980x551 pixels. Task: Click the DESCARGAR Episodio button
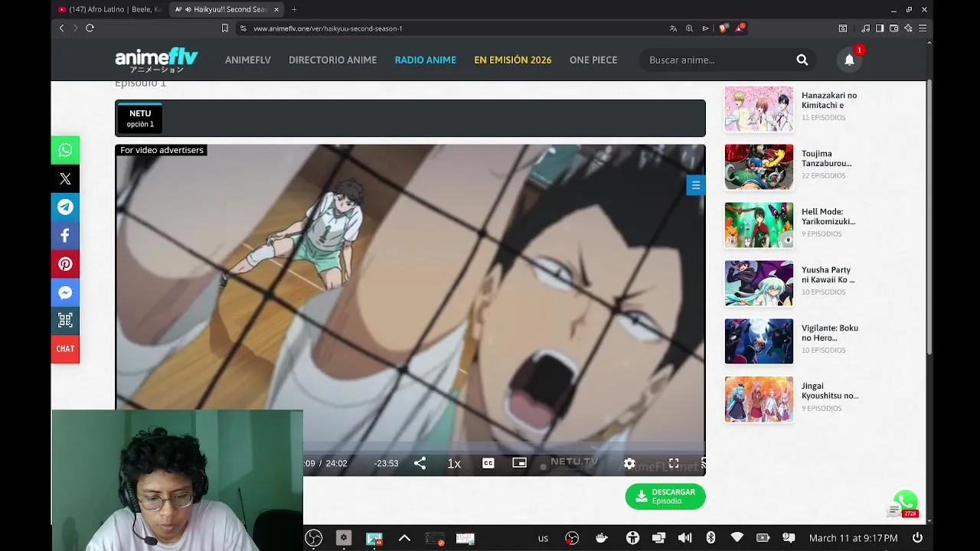coord(665,497)
